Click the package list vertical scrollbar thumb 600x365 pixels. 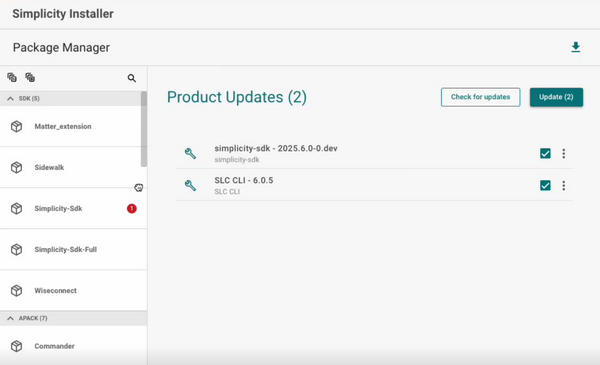tap(144, 129)
